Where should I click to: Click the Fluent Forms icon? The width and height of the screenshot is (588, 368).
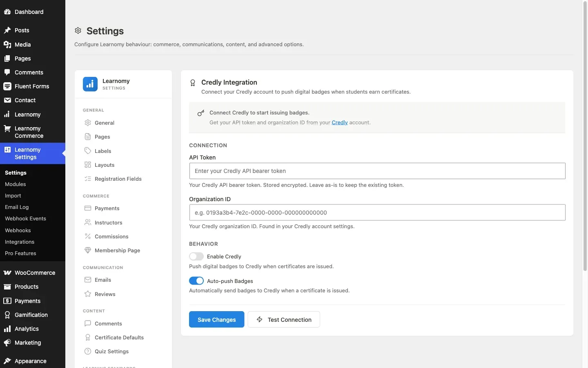click(7, 86)
